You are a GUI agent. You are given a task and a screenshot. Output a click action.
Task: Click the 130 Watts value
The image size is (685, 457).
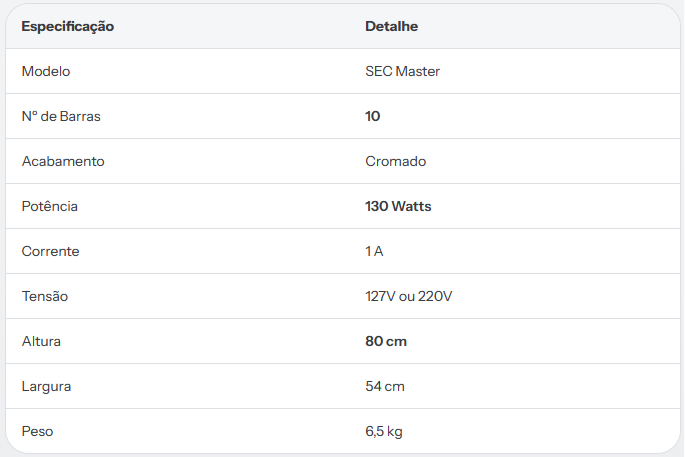pyautogui.click(x=398, y=206)
